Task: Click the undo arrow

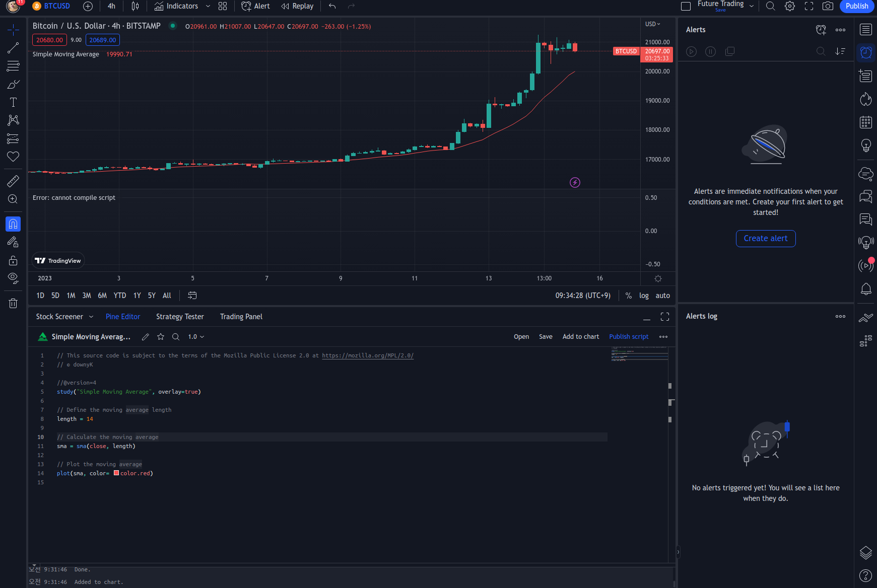Action: click(x=332, y=6)
